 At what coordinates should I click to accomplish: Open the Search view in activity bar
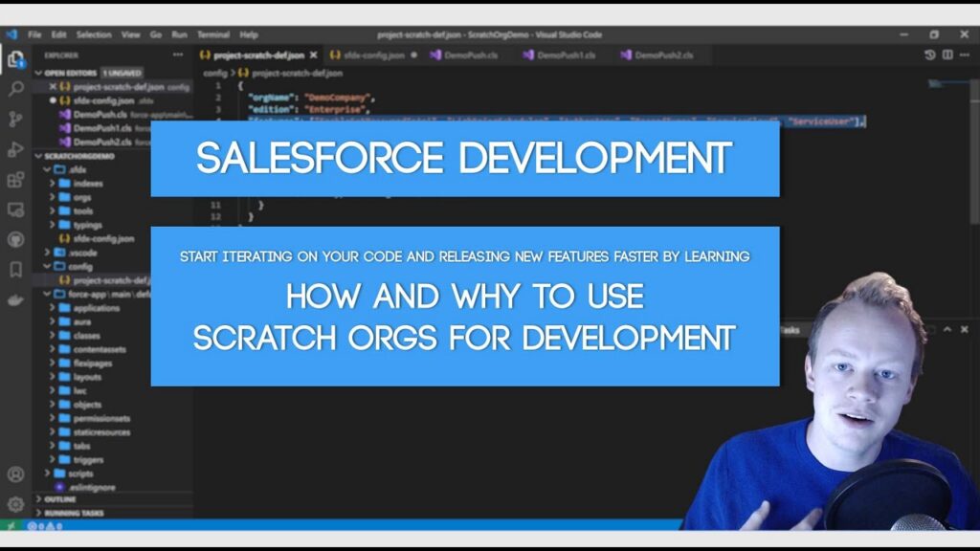pos(15,89)
